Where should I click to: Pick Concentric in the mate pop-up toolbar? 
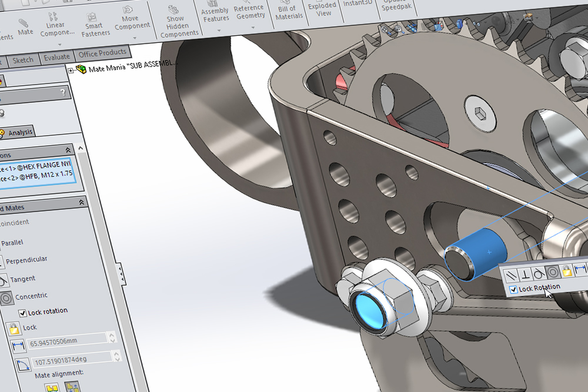click(553, 272)
